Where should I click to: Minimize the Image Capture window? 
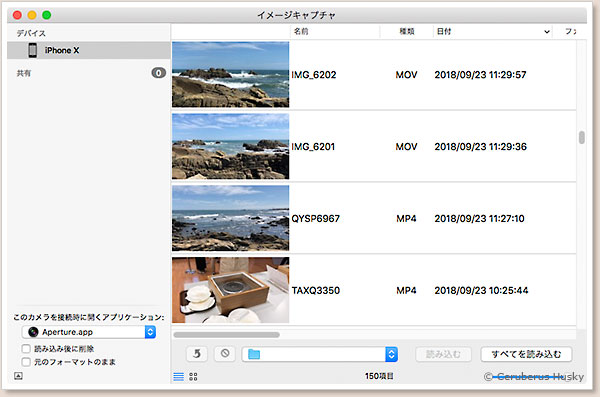(x=32, y=15)
